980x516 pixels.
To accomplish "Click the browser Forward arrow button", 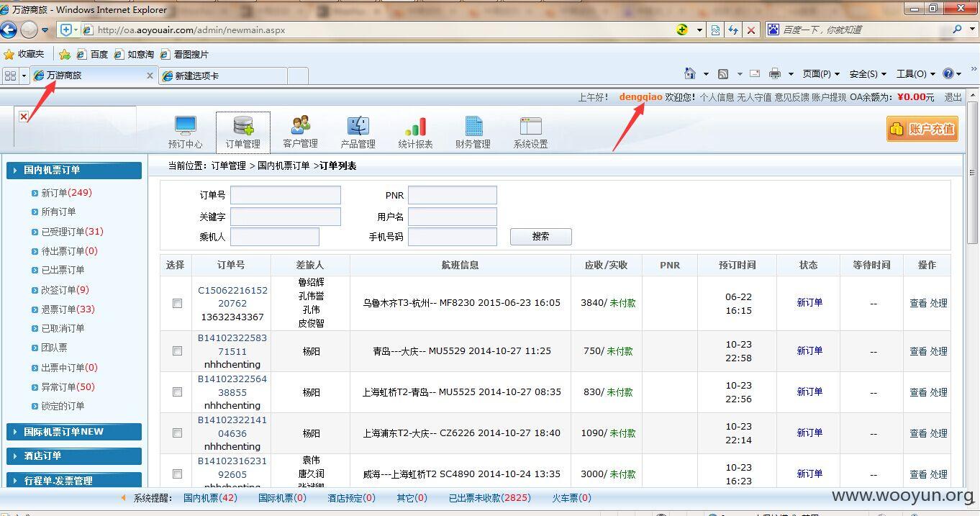I will tap(29, 30).
